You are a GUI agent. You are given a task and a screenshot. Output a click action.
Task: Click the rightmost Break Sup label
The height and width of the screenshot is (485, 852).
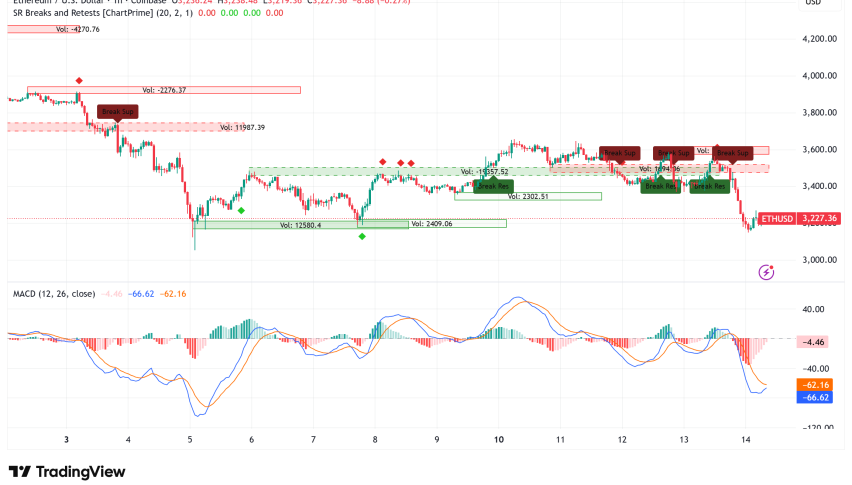click(x=733, y=153)
